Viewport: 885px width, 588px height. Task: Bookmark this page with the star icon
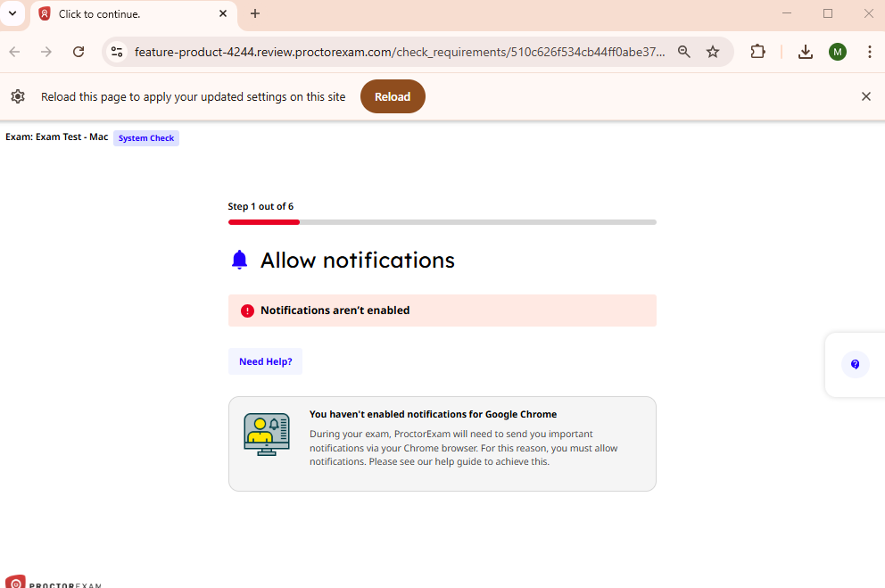(x=713, y=52)
